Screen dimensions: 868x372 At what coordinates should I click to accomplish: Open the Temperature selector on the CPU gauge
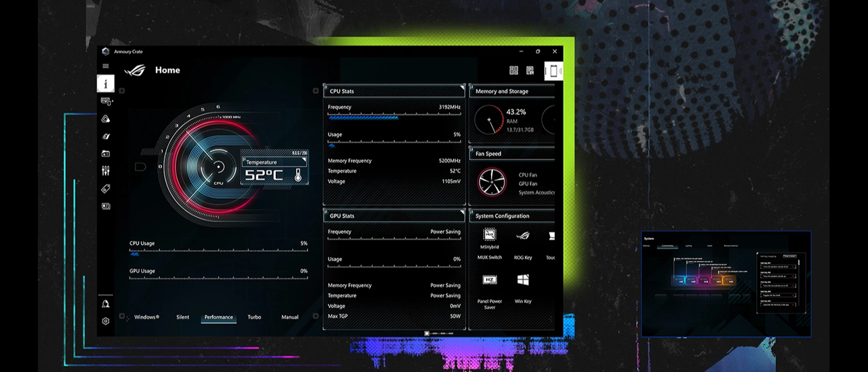click(x=275, y=162)
